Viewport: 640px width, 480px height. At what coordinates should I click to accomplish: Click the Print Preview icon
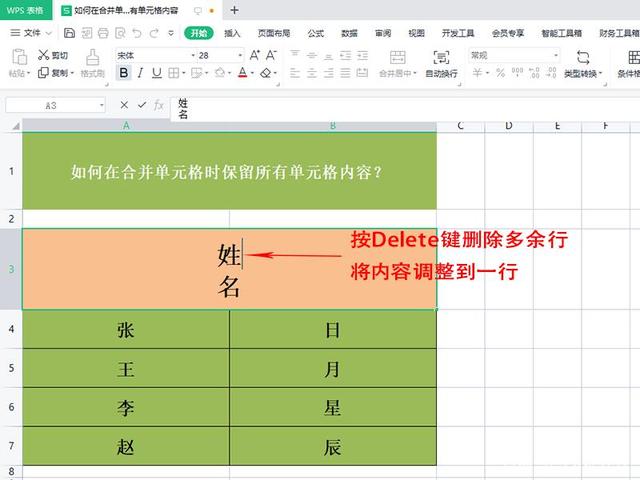click(120, 33)
